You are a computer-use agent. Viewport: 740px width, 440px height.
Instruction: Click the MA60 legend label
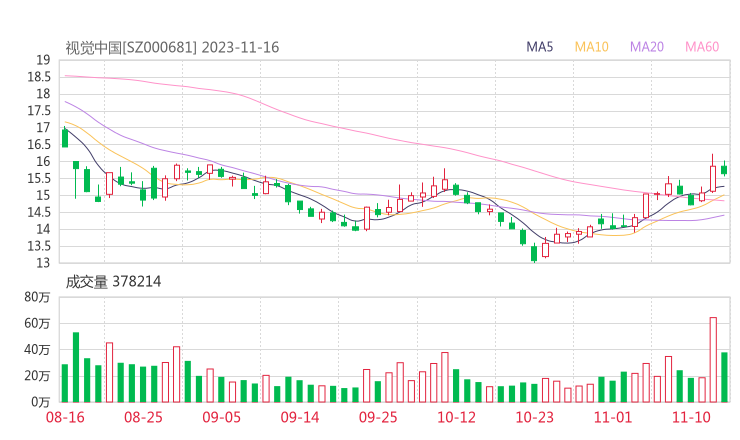pyautogui.click(x=702, y=47)
